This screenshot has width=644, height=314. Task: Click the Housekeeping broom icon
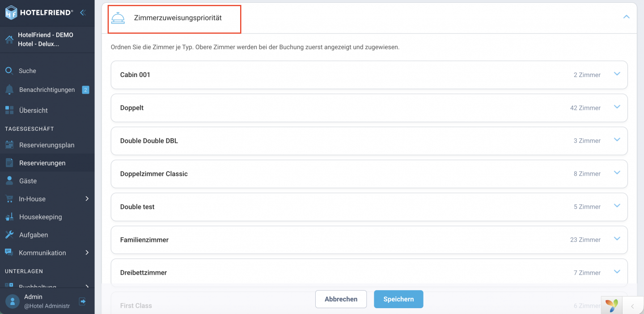(9, 217)
